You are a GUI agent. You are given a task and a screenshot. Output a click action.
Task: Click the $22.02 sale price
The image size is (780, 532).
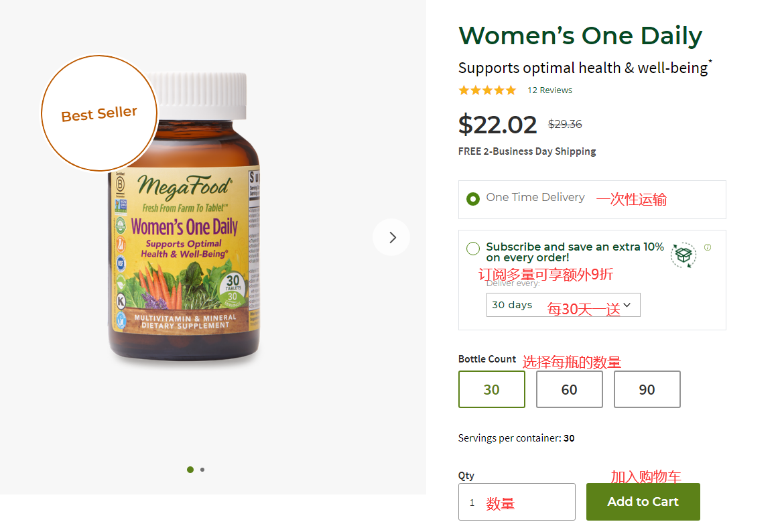coord(497,125)
